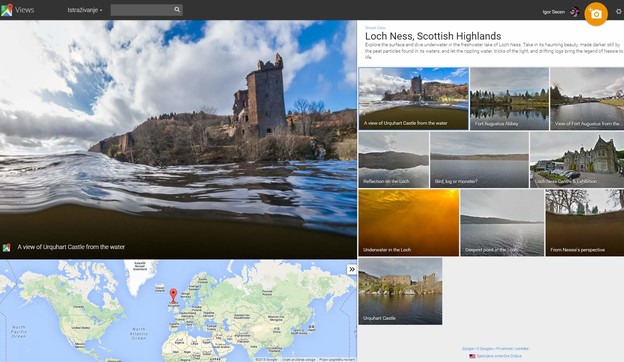Screen dimensions: 624x362
Task: Collapse the map with the double-chevron button
Action: coord(352,269)
